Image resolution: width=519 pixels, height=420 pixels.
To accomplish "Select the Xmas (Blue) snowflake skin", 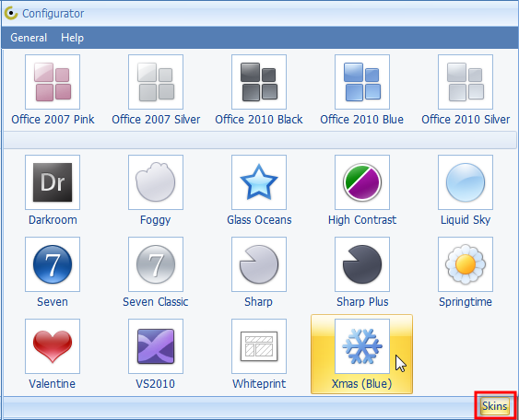I will (x=361, y=355).
